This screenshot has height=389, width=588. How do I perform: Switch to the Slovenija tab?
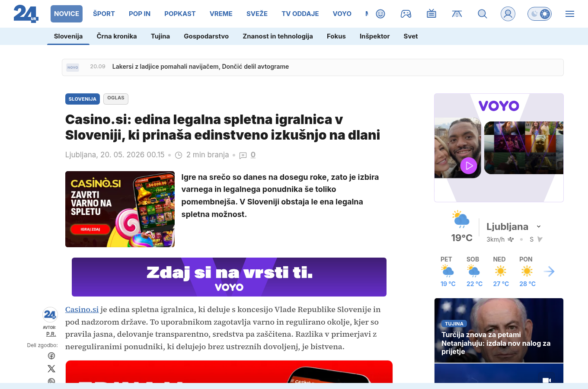tap(68, 36)
